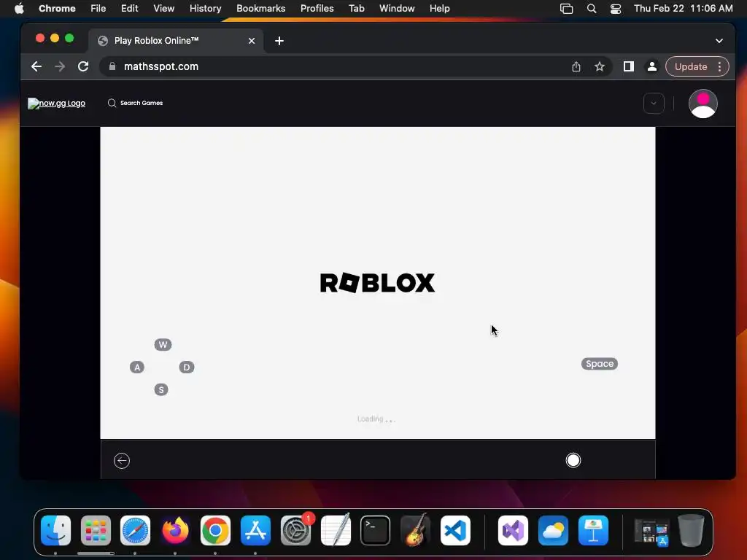Viewport: 747px width, 560px height.
Task: Open GarageBand from the Dock
Action: 415,531
